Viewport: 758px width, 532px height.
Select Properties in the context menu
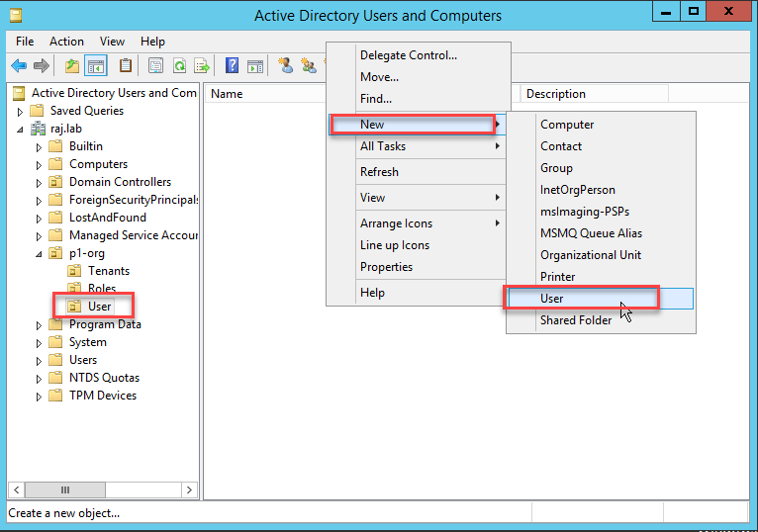417,267
